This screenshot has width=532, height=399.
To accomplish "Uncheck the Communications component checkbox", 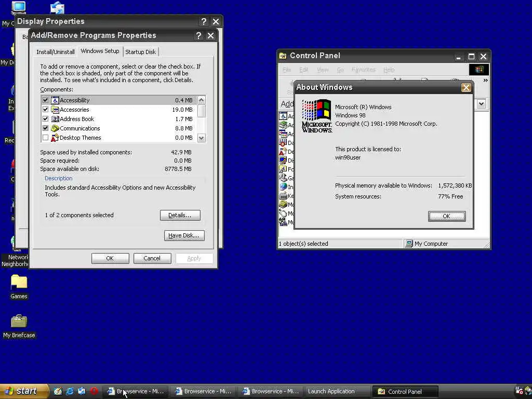I will coord(46,128).
